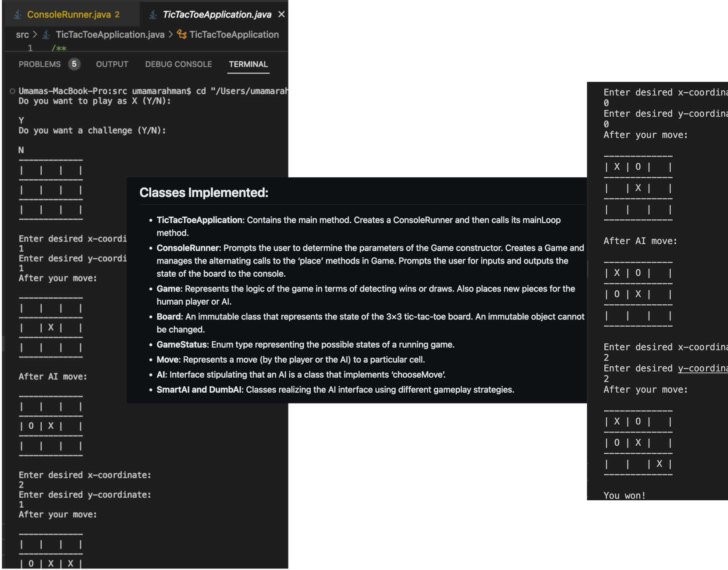Screen dimensions: 728x570
Task: Select the TERMINAL panel tab
Action: tap(248, 64)
